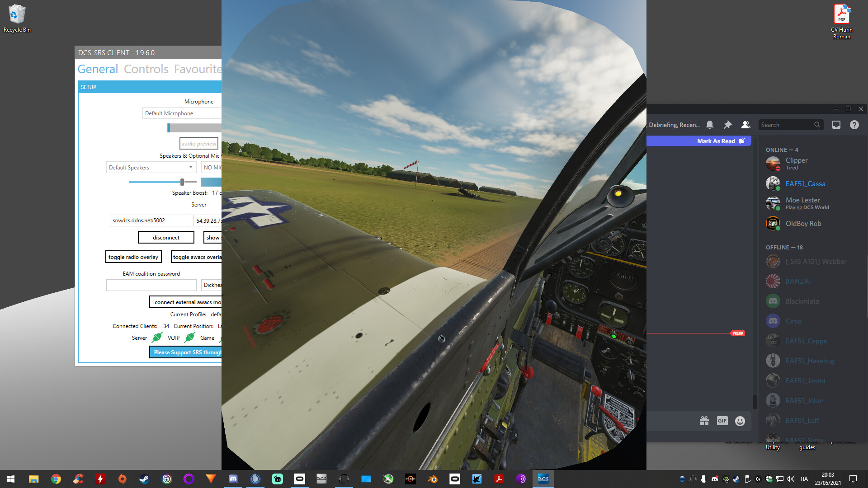Adjust the Speaker Boost slider

coord(182,182)
